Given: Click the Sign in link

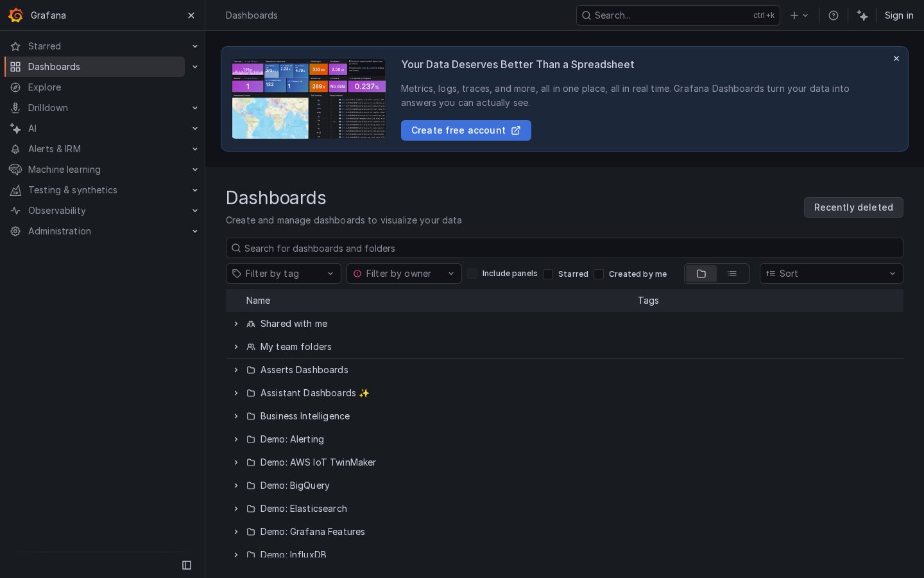Looking at the screenshot, I should tap(899, 15).
